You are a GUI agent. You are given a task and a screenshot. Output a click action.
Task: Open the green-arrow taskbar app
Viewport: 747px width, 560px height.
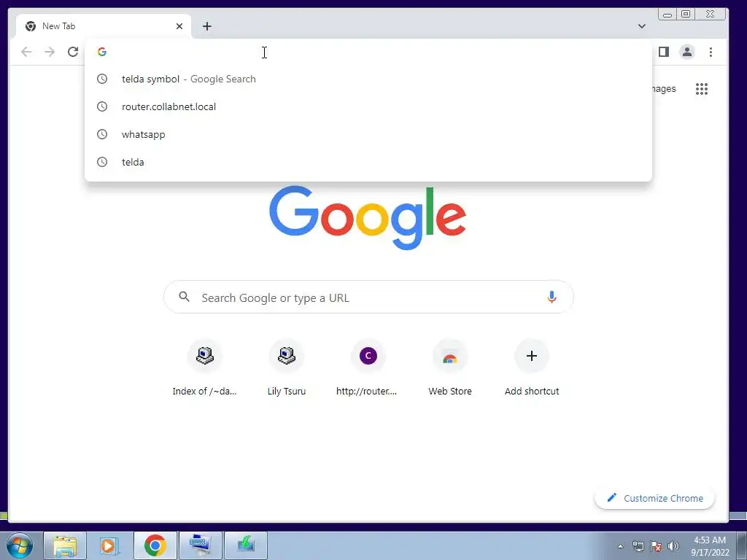[246, 545]
